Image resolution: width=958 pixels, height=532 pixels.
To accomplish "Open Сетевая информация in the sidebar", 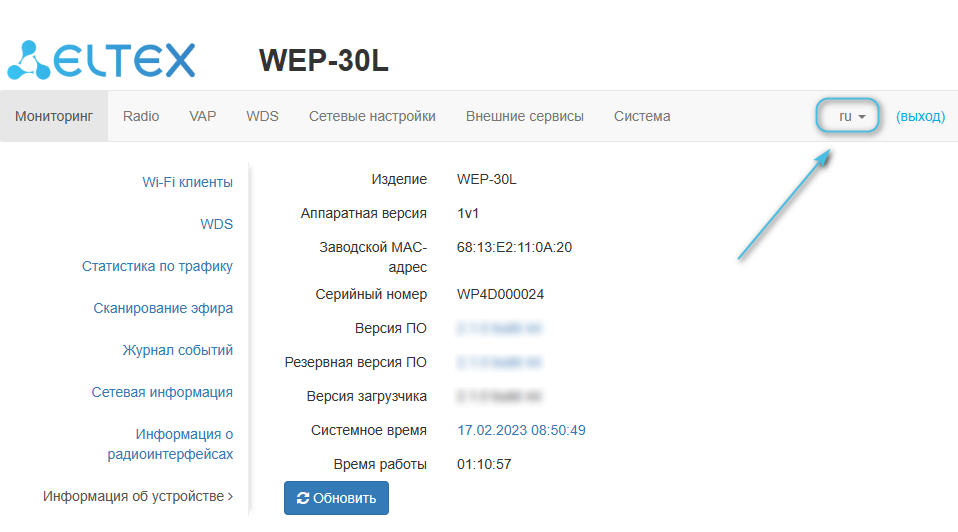I will [162, 392].
